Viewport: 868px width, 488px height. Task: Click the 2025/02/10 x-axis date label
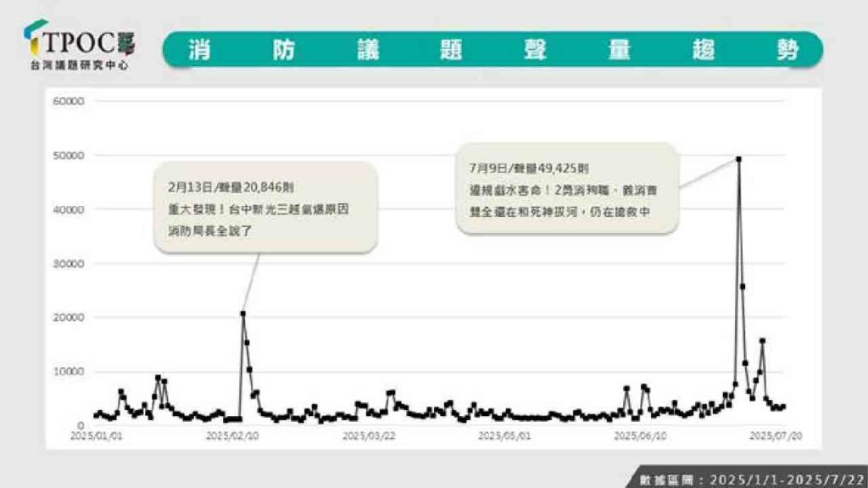232,436
